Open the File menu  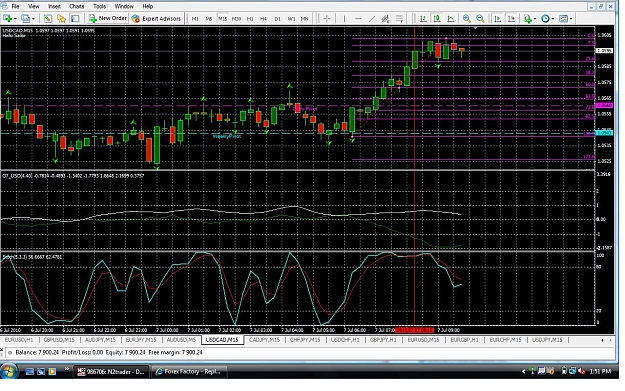tap(15, 6)
